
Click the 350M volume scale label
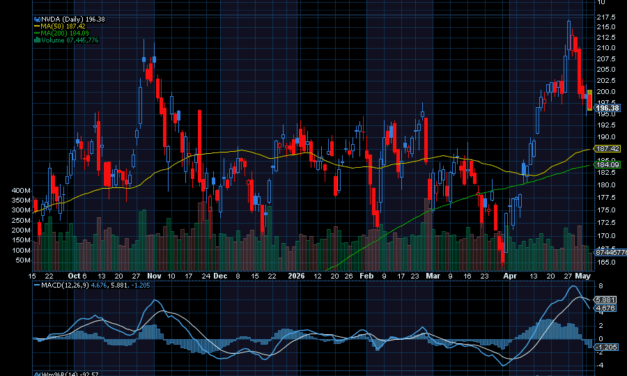(21, 200)
